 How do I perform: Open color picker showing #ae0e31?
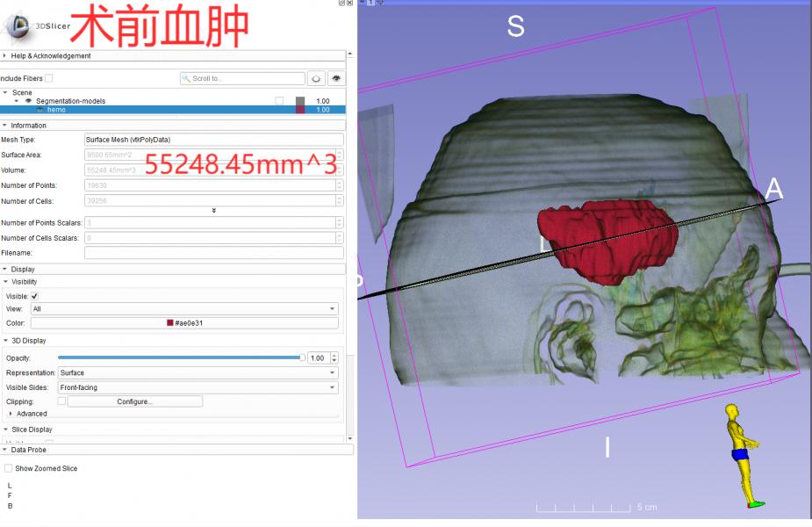click(x=184, y=323)
